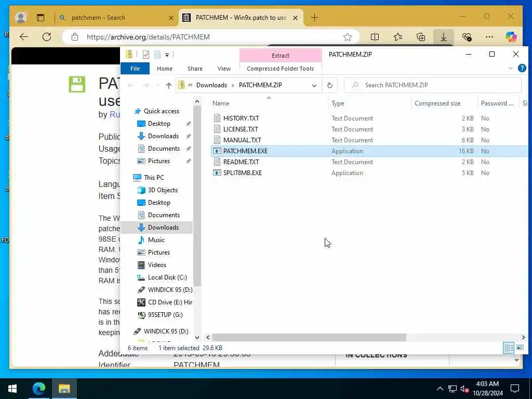Open pinned Desktop under Quick access
Screen dimensions: 532x399
[x=159, y=124]
